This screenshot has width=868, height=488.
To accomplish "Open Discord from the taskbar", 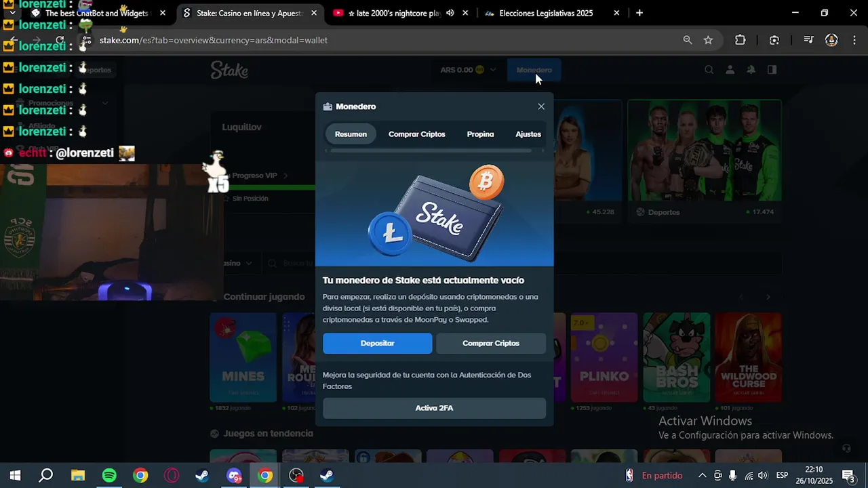I will (x=234, y=476).
